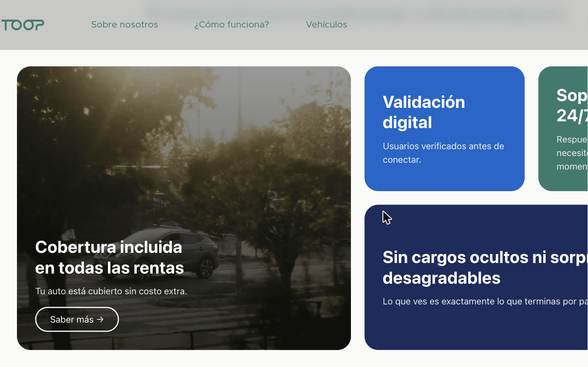Viewport: 588px width, 367px height.
Task: Open the Vehículos menu item
Action: pos(326,25)
